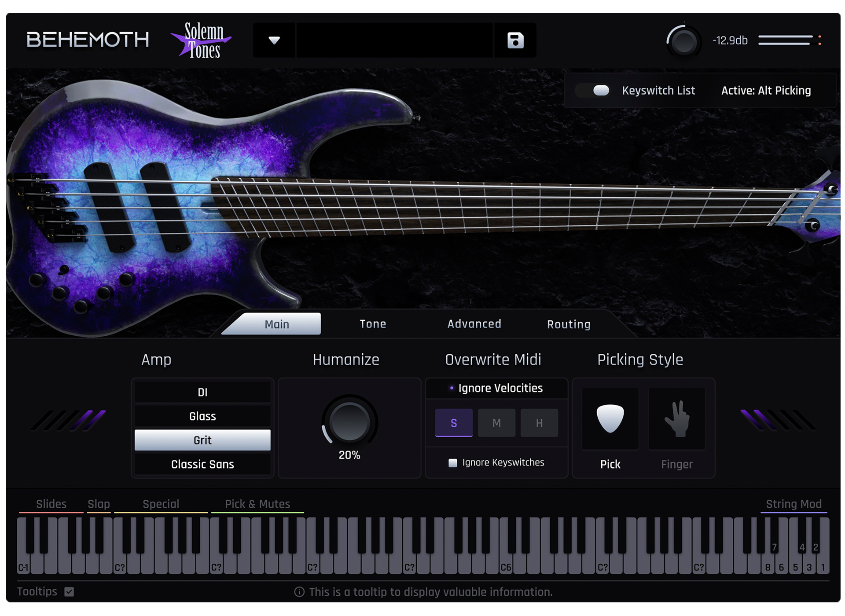The width and height of the screenshot is (845, 616).
Task: Select the H velocity button
Action: [x=539, y=423]
